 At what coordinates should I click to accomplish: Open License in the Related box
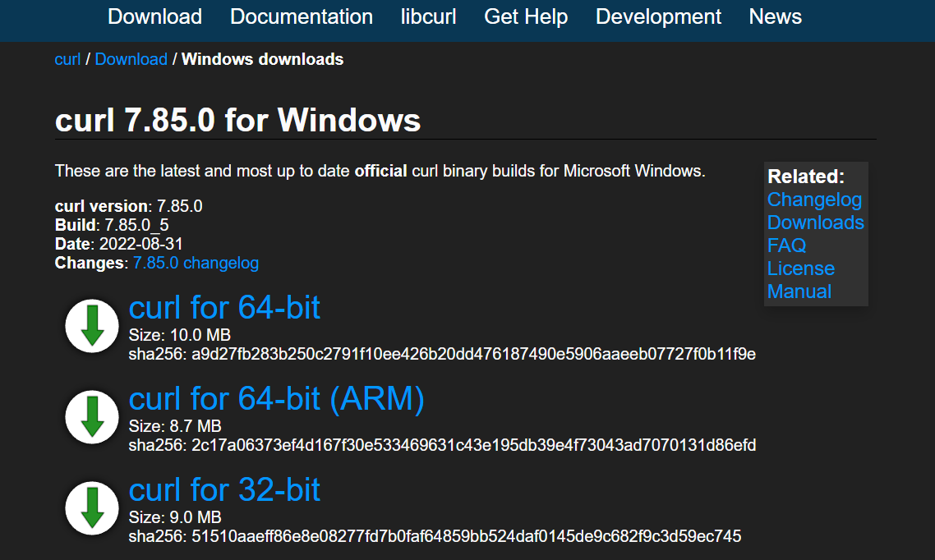coord(801,268)
